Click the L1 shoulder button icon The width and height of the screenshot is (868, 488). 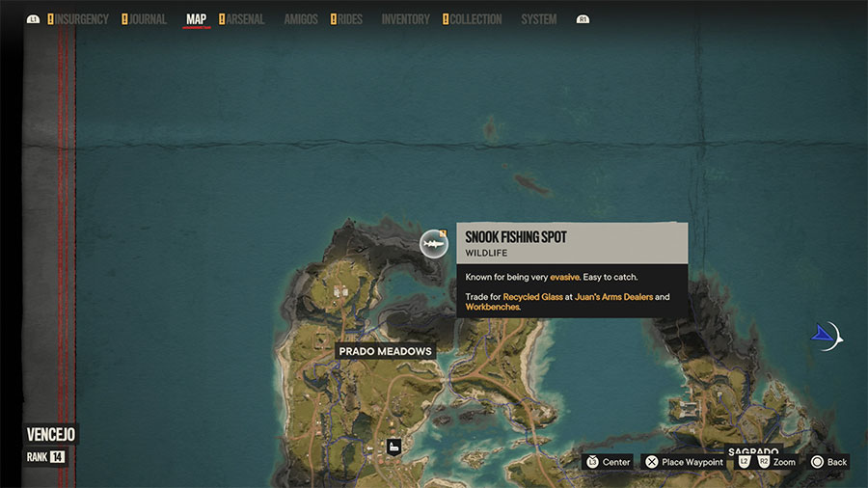pyautogui.click(x=33, y=19)
